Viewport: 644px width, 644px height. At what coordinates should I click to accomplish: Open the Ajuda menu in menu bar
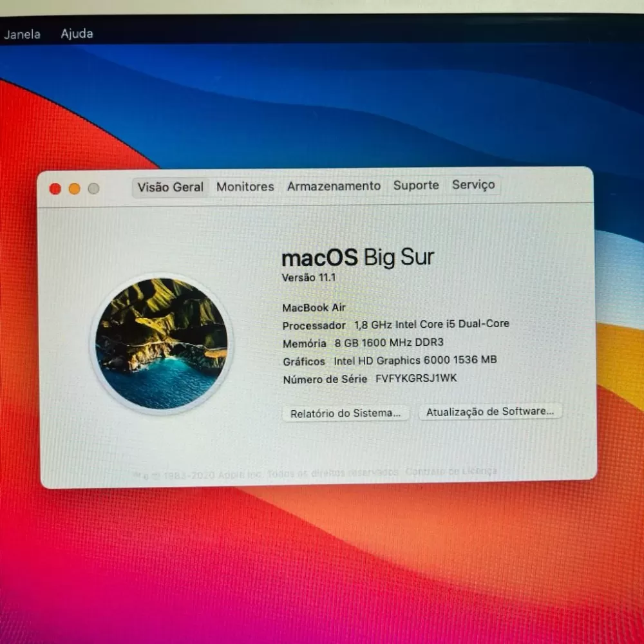[77, 33]
